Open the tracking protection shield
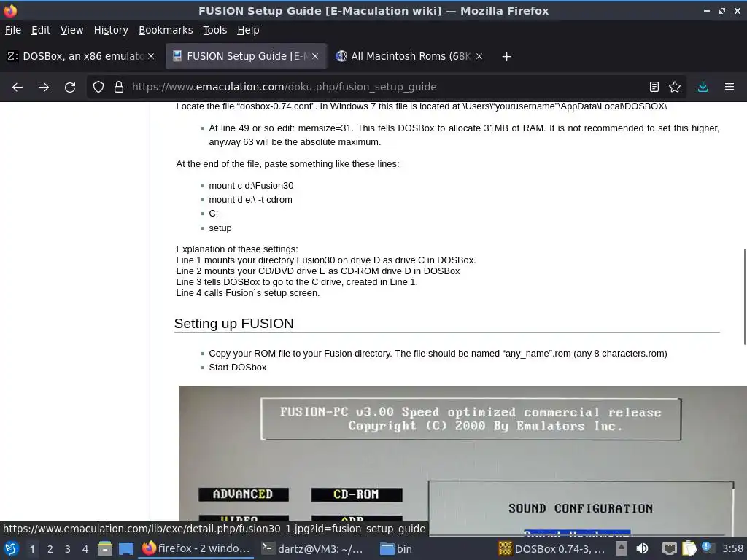747x560 pixels. tap(98, 87)
